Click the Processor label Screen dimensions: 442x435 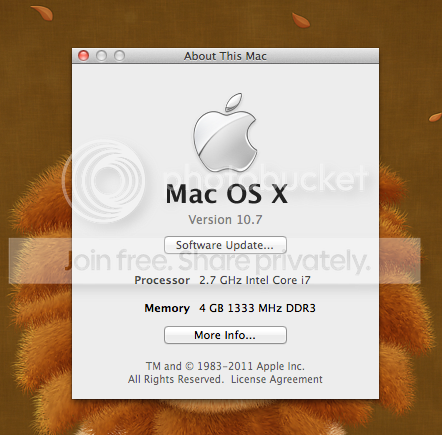coord(162,280)
